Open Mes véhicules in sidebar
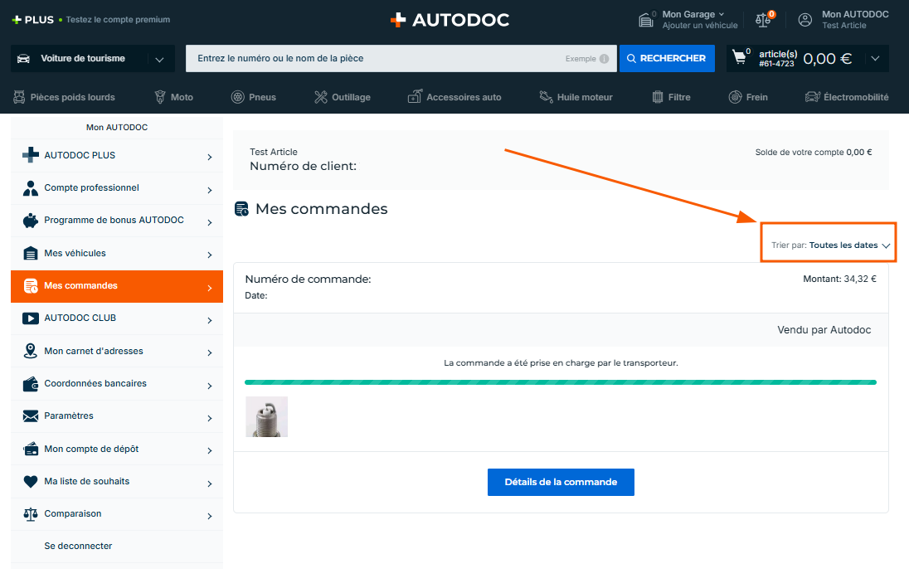 point(116,254)
